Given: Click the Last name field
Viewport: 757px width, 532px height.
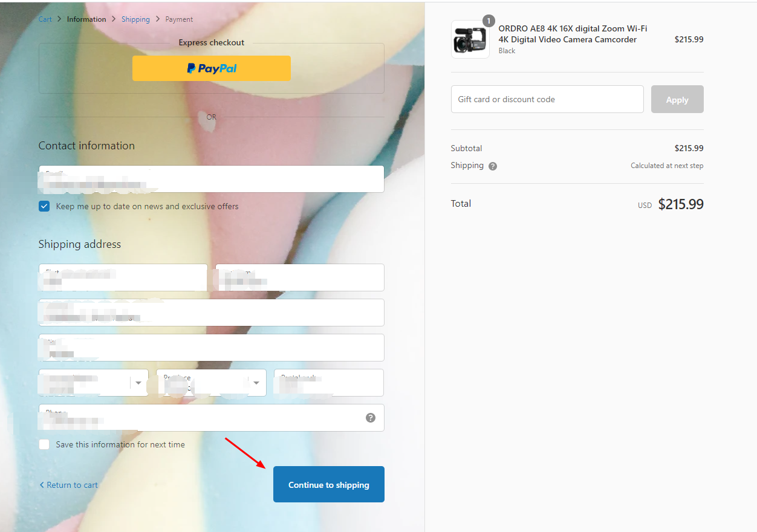Looking at the screenshot, I should (300, 277).
